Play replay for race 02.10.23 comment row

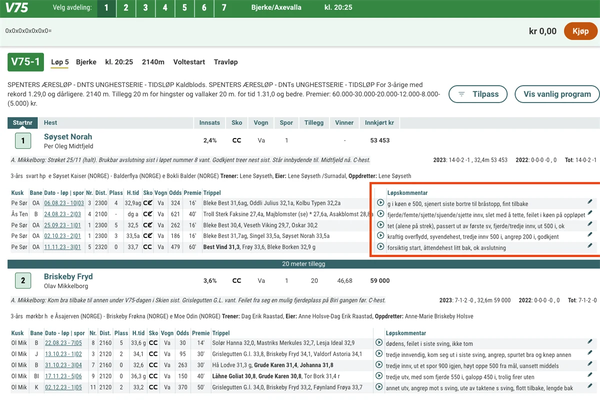tap(380, 235)
